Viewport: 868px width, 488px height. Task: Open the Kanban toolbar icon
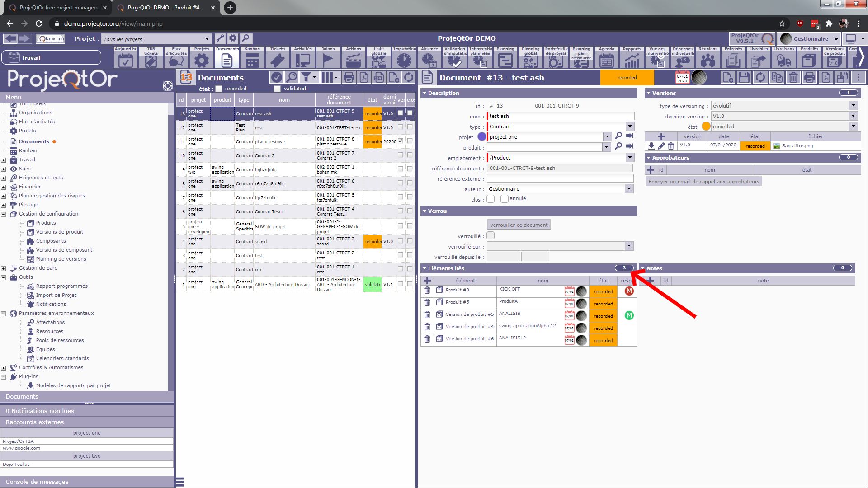pyautogui.click(x=252, y=60)
